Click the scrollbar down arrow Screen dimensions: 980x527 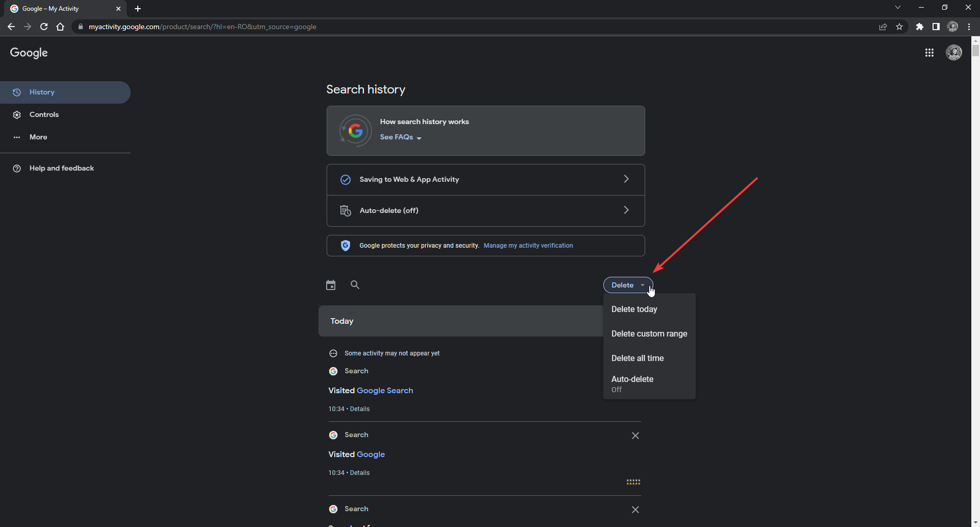point(975,522)
